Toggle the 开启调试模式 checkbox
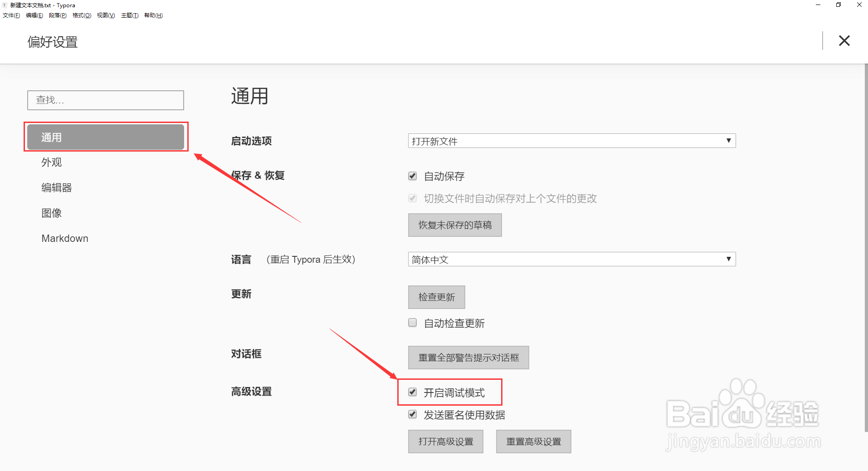 point(412,392)
